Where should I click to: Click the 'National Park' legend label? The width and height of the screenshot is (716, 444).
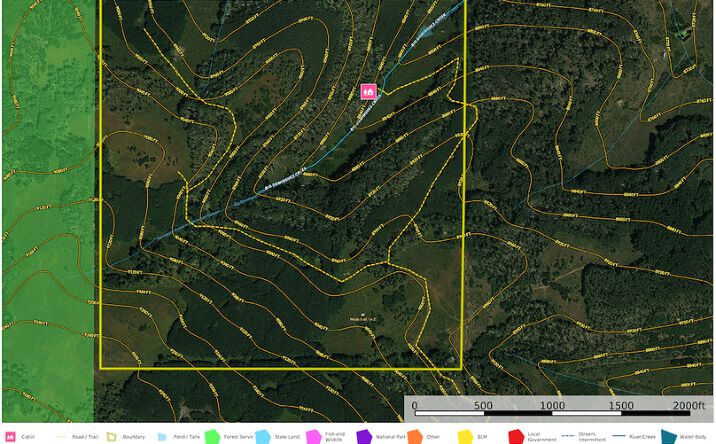390,437
